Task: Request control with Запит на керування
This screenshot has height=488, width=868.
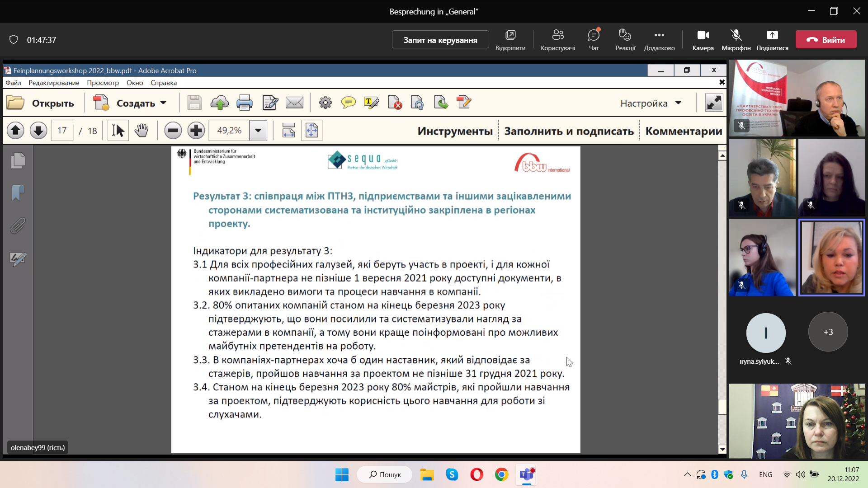Action: (440, 40)
